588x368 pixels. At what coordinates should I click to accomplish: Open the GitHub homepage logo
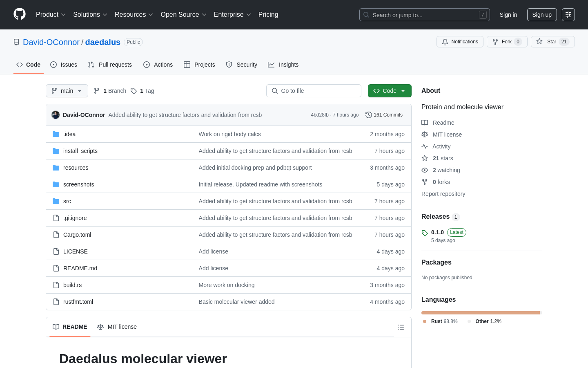[20, 14]
